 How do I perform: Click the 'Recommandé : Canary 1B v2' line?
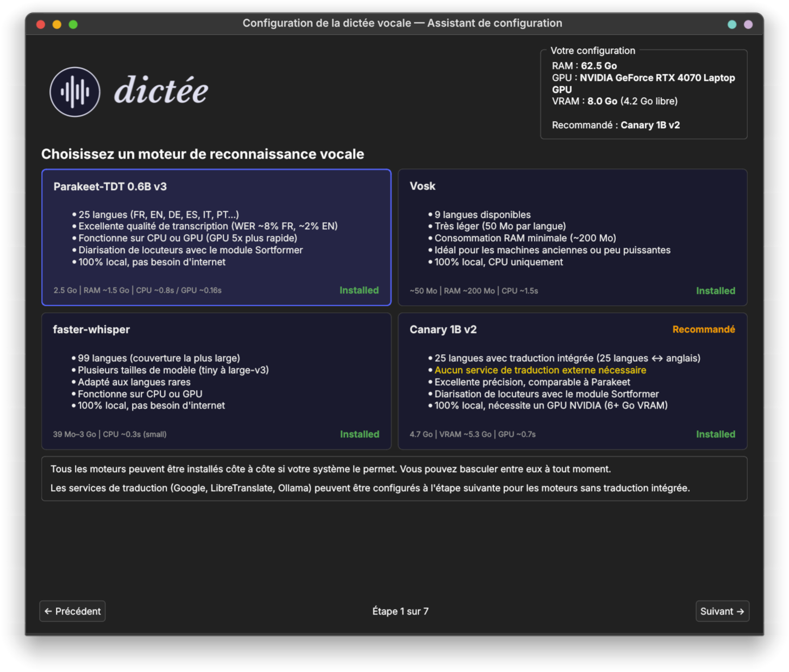point(616,125)
